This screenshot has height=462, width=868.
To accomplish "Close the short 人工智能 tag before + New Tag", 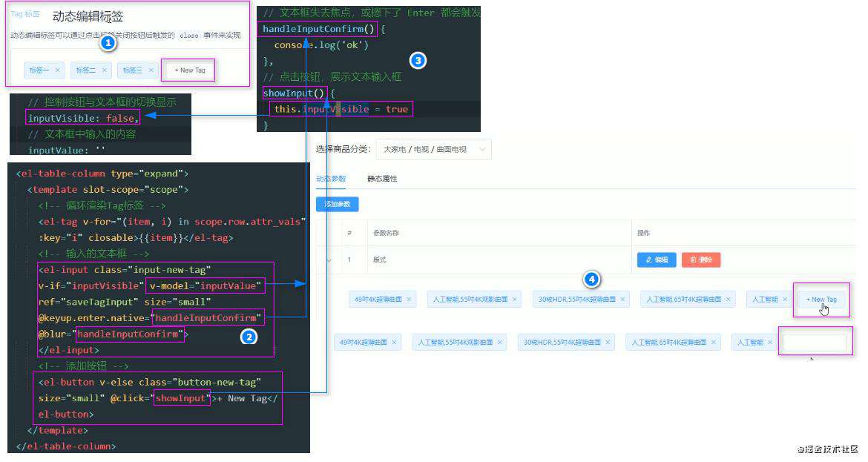I will pos(784,300).
